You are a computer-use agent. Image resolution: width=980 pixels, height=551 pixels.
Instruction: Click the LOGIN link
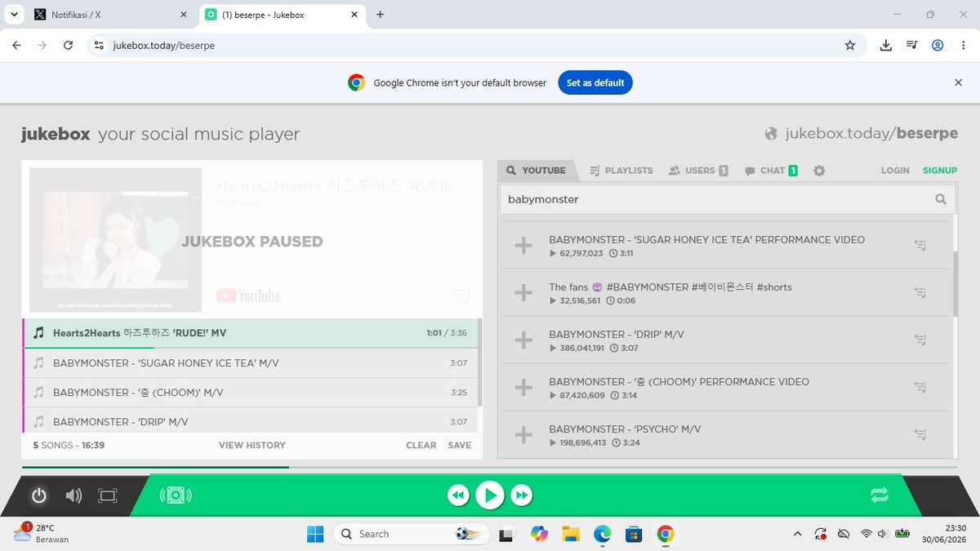tap(895, 171)
